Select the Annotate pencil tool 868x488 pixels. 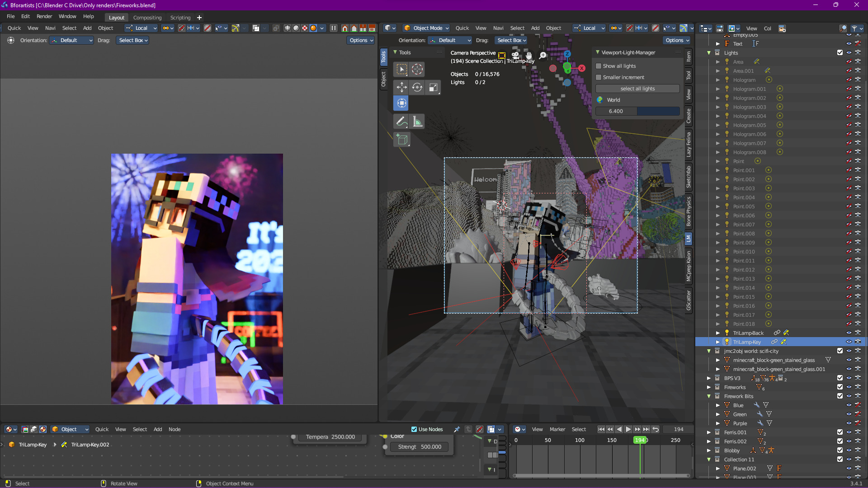(x=401, y=122)
